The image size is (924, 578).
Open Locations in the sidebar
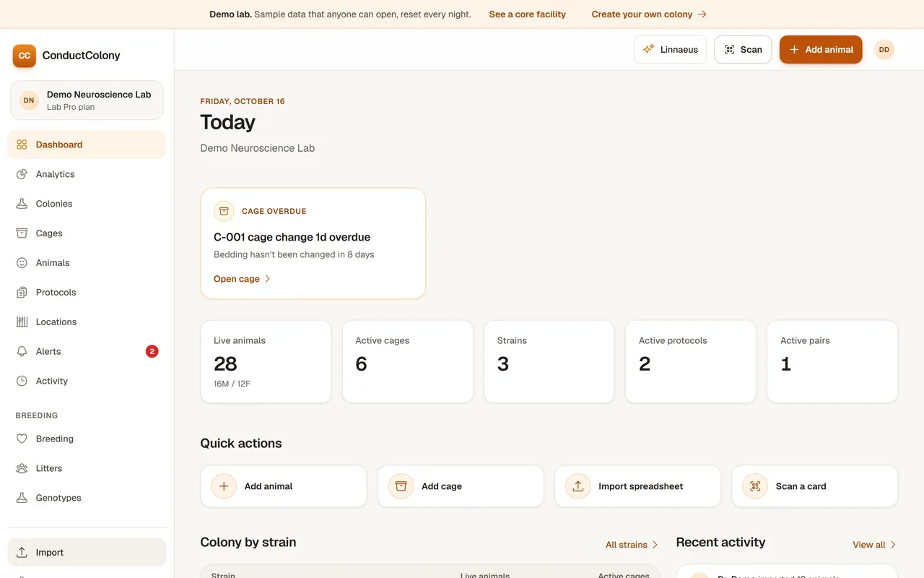[87, 322]
